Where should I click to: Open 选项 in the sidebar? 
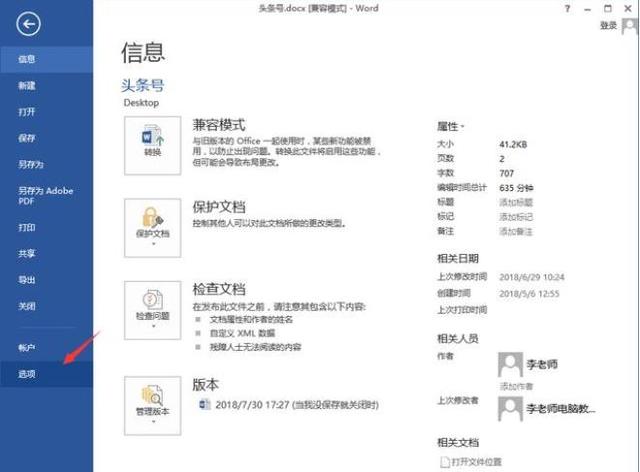click(47, 374)
